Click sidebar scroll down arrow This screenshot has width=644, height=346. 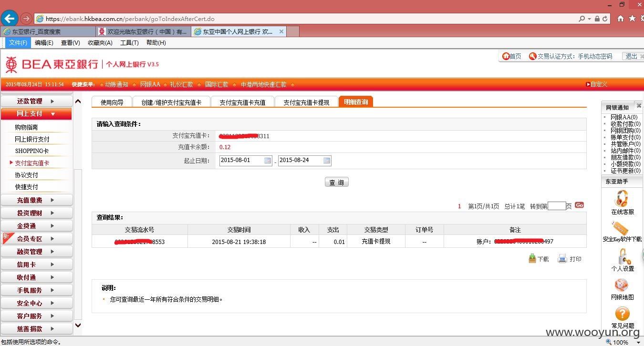78,325
